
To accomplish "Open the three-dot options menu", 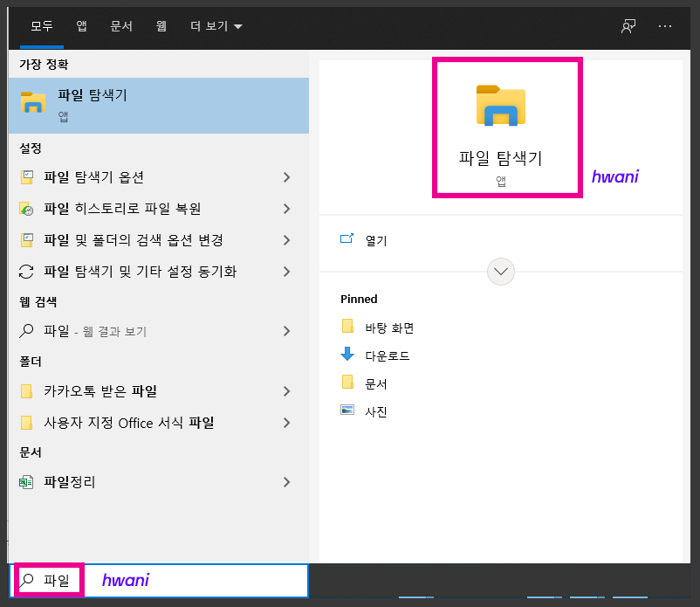I will (665, 26).
